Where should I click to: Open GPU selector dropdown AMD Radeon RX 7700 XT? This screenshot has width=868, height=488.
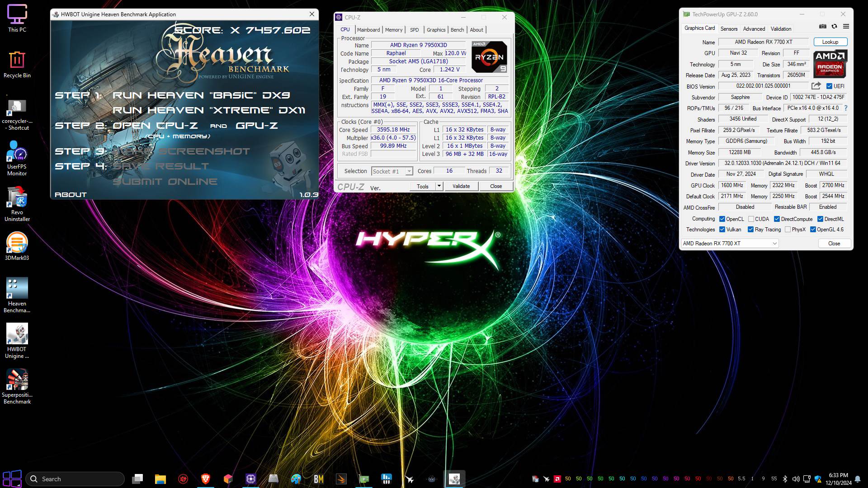[x=730, y=243]
